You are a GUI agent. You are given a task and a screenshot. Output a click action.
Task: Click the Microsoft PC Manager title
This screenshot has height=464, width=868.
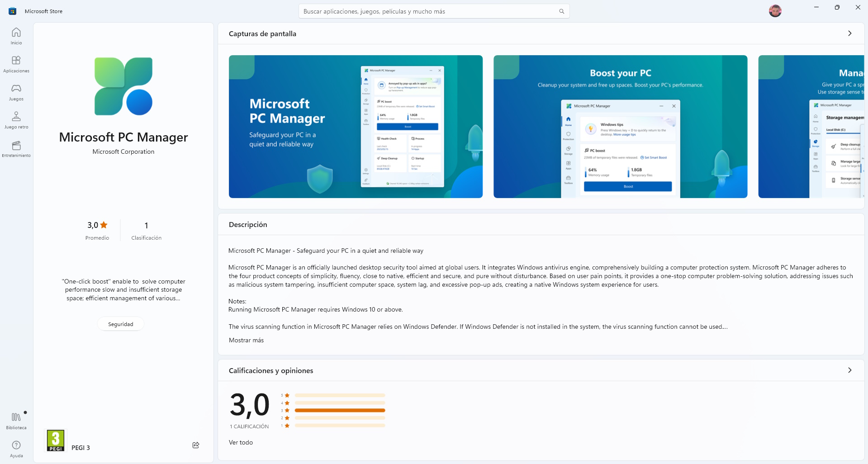pyautogui.click(x=123, y=137)
